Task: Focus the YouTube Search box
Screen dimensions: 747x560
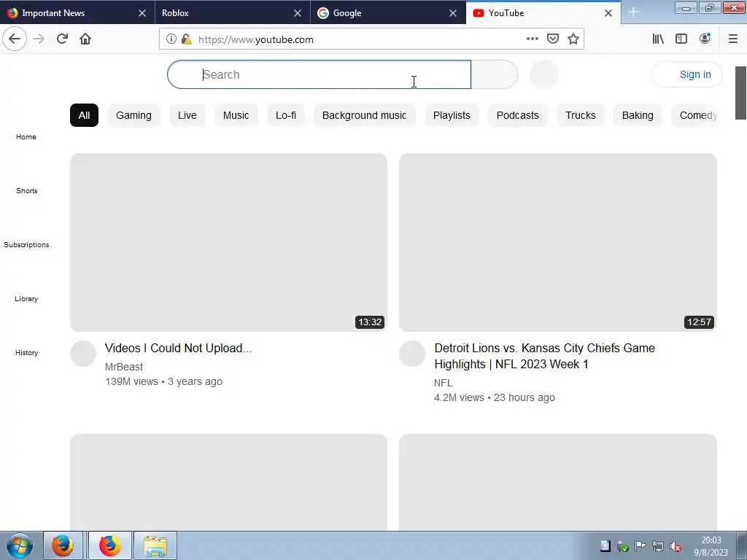Action: [x=319, y=74]
